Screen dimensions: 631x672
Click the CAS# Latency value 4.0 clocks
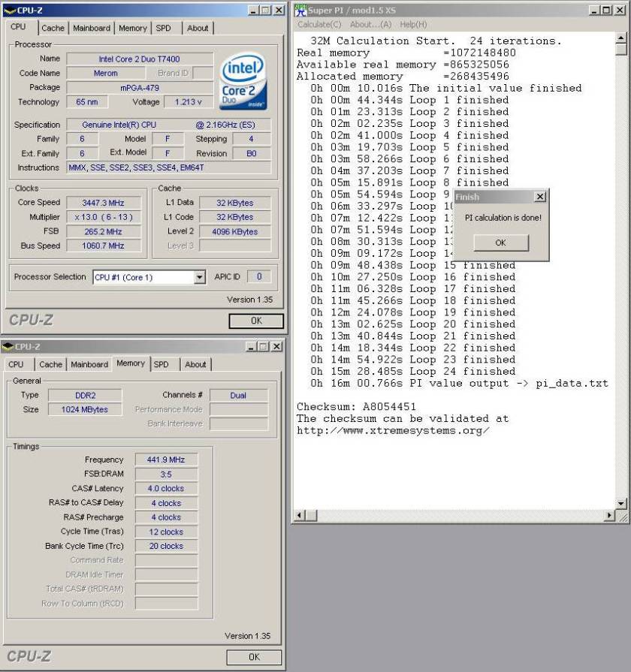[166, 489]
